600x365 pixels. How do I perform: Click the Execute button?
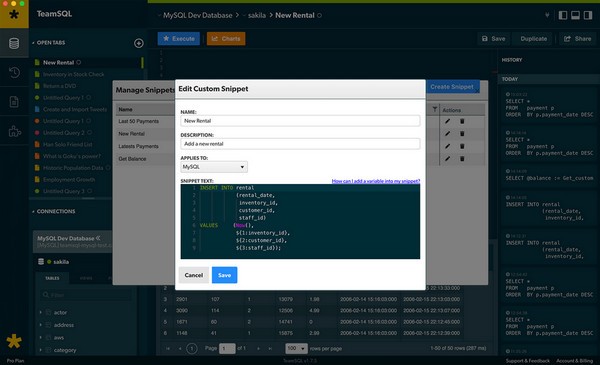click(x=179, y=39)
